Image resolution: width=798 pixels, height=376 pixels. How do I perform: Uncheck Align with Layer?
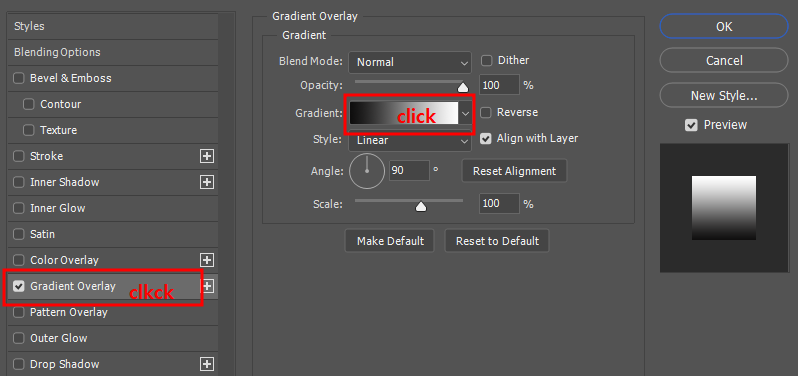click(486, 138)
